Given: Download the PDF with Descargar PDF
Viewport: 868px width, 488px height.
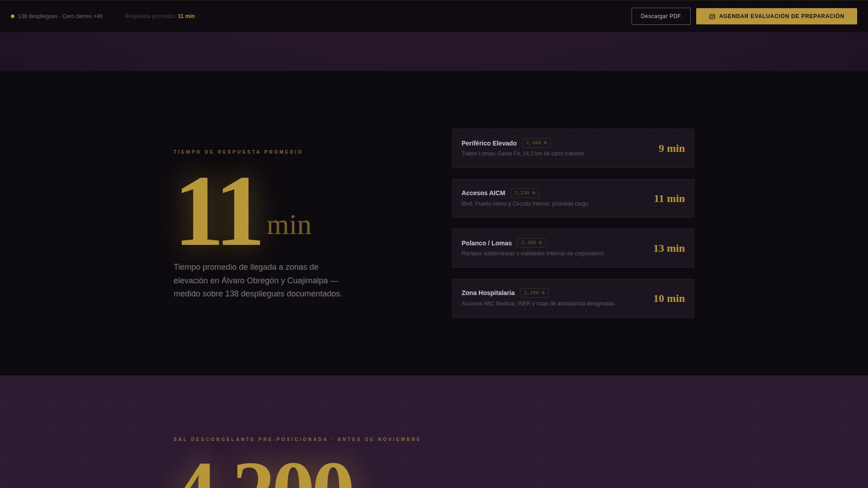Looking at the screenshot, I should pos(661,16).
